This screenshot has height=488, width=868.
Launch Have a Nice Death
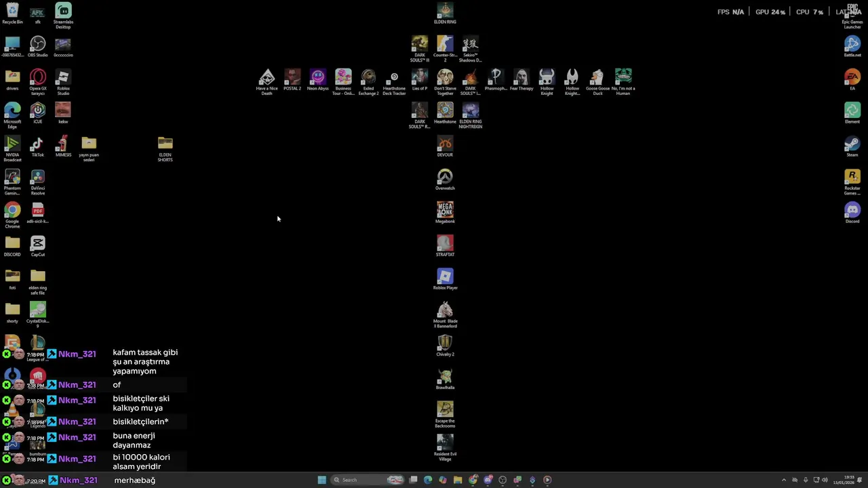click(x=267, y=82)
